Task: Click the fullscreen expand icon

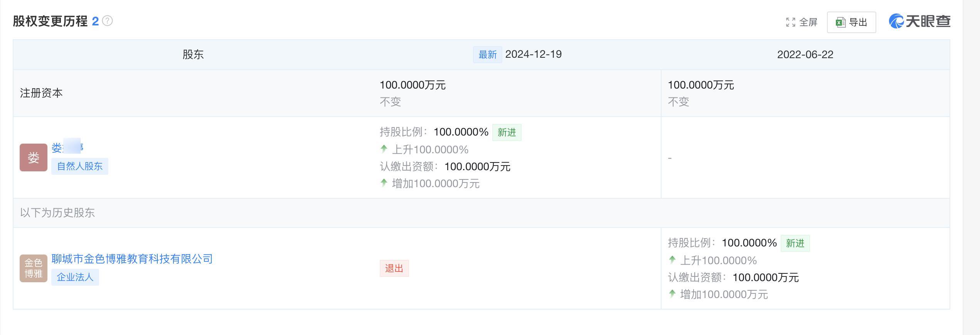Action: click(790, 22)
